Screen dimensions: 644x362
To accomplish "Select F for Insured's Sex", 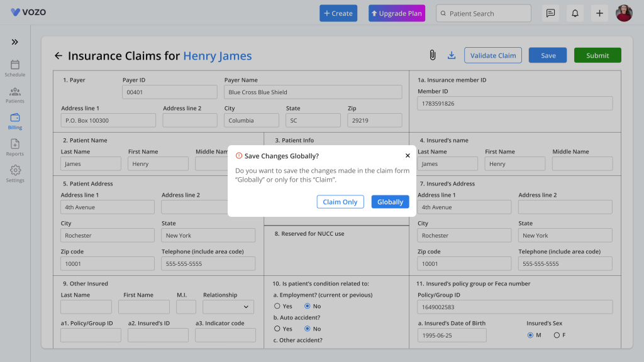I will [557, 336].
